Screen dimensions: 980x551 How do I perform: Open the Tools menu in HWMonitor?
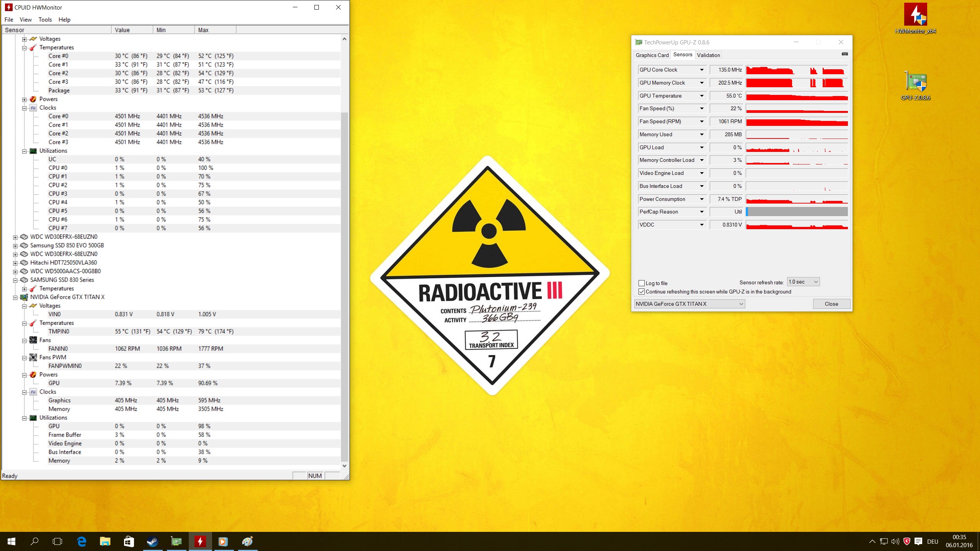click(x=45, y=20)
